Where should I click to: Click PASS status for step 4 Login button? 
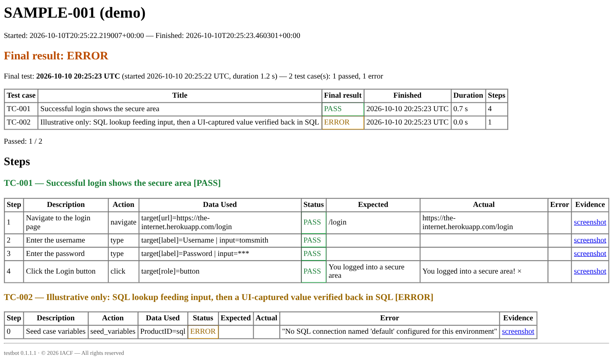pos(314,271)
